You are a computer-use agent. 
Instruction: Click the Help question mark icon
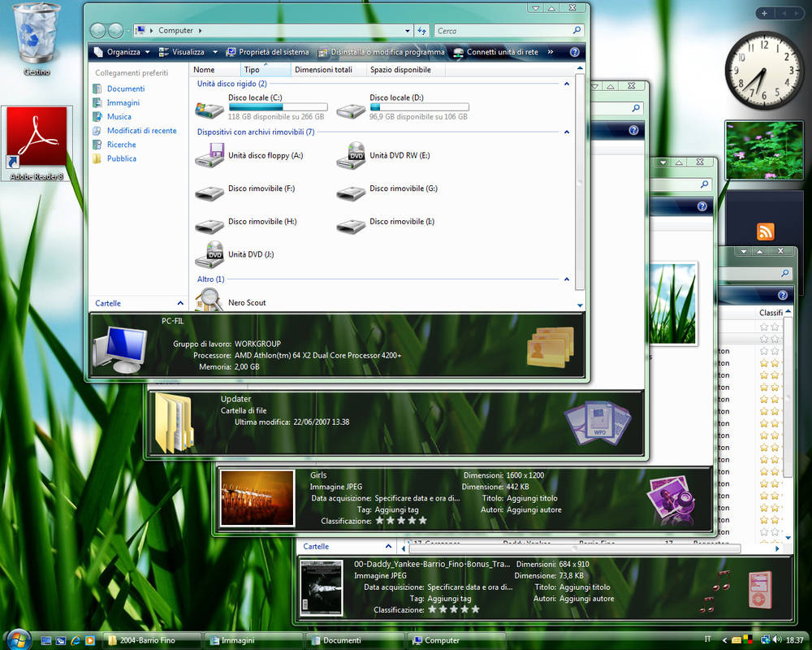coord(574,51)
